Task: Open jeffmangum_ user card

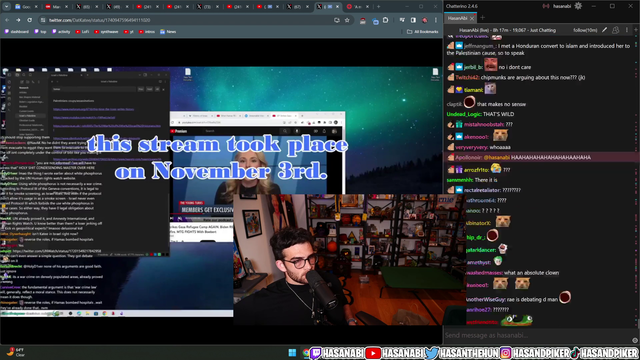Action: [x=479, y=46]
